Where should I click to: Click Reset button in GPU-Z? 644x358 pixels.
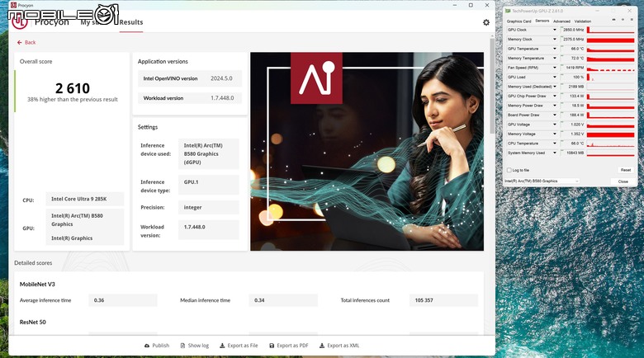[625, 170]
